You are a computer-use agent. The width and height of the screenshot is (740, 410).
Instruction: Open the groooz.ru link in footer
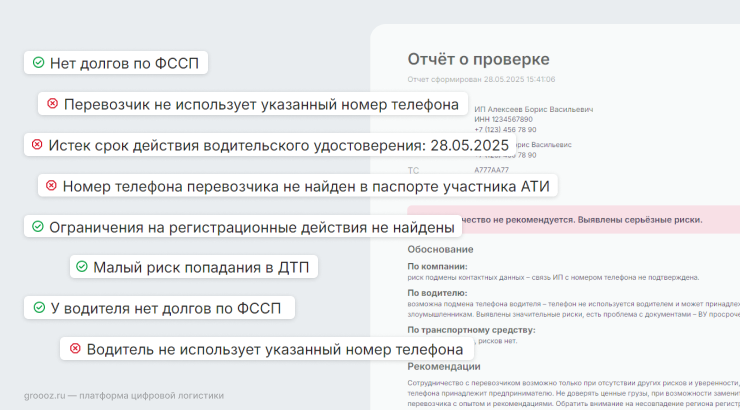[x=45, y=395]
